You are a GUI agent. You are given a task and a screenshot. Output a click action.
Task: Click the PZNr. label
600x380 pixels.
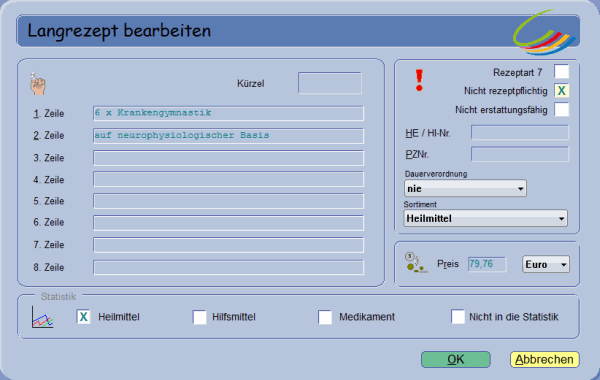click(417, 155)
